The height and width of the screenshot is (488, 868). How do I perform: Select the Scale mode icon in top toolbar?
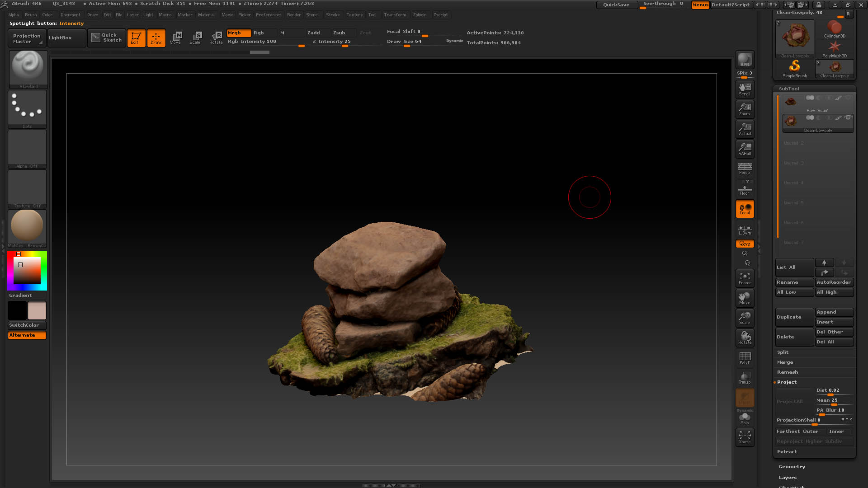[195, 38]
